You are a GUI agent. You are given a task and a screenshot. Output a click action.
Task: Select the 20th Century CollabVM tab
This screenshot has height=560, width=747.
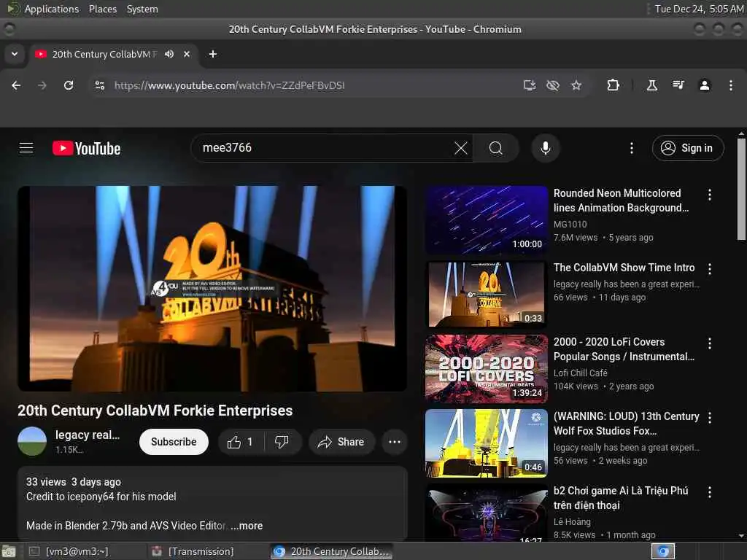tap(104, 54)
